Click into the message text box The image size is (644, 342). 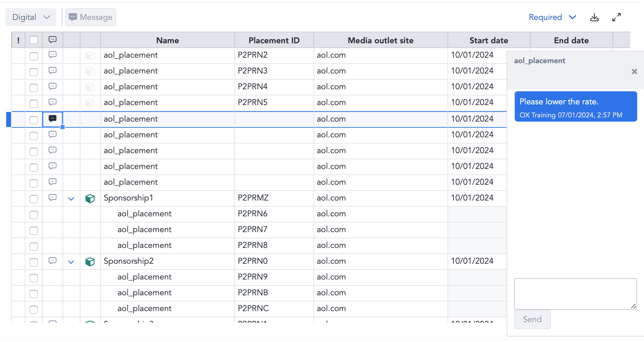tap(575, 294)
